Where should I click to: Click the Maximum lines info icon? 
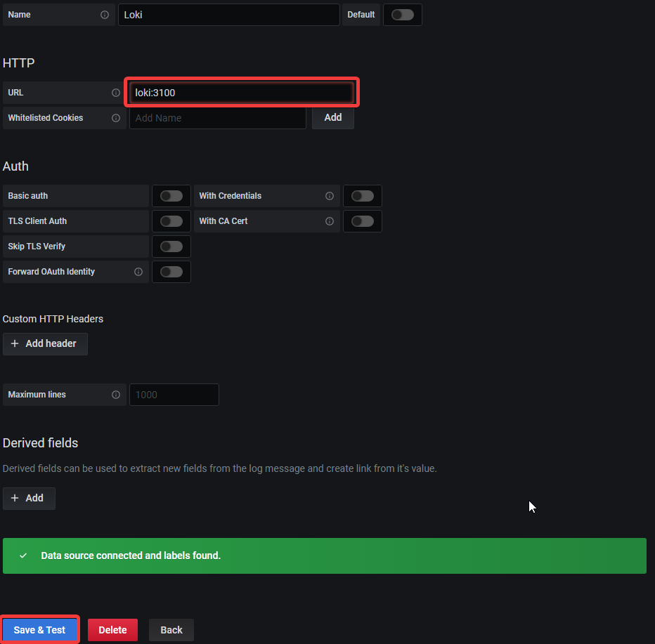pos(116,395)
